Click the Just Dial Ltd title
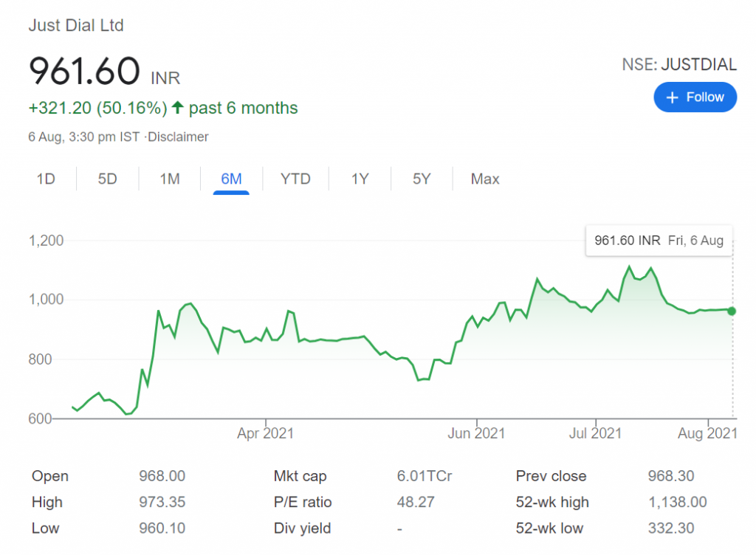Image resolution: width=756 pixels, height=555 pixels. 76,25
